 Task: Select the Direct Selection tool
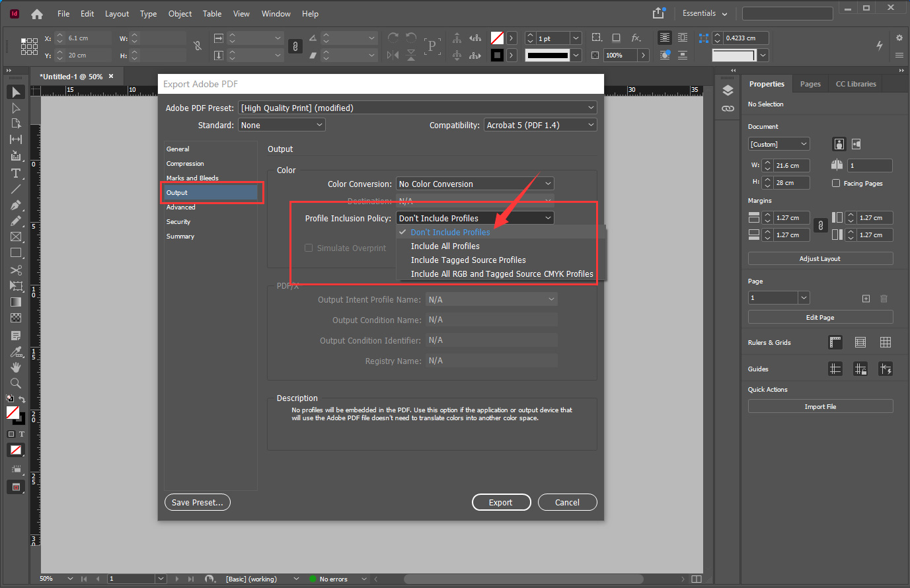point(16,108)
